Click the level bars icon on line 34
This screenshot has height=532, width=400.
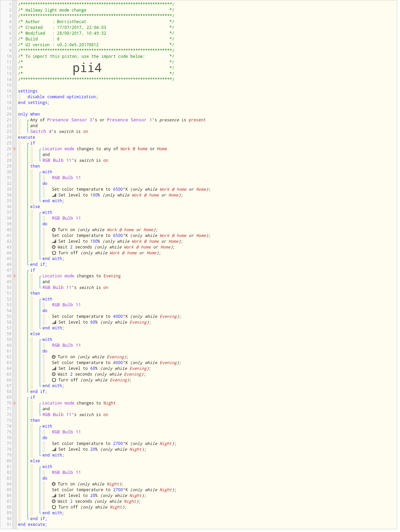click(54, 195)
